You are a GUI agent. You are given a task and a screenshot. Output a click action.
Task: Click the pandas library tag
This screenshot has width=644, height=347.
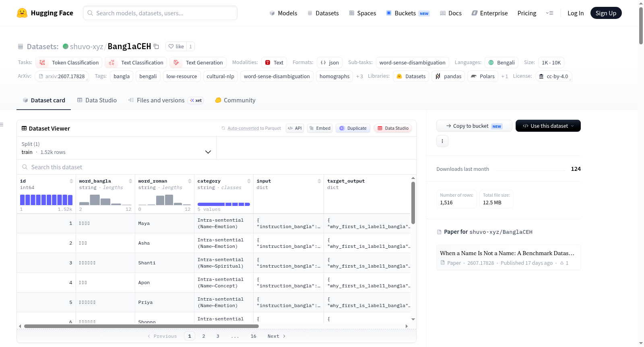tap(448, 76)
